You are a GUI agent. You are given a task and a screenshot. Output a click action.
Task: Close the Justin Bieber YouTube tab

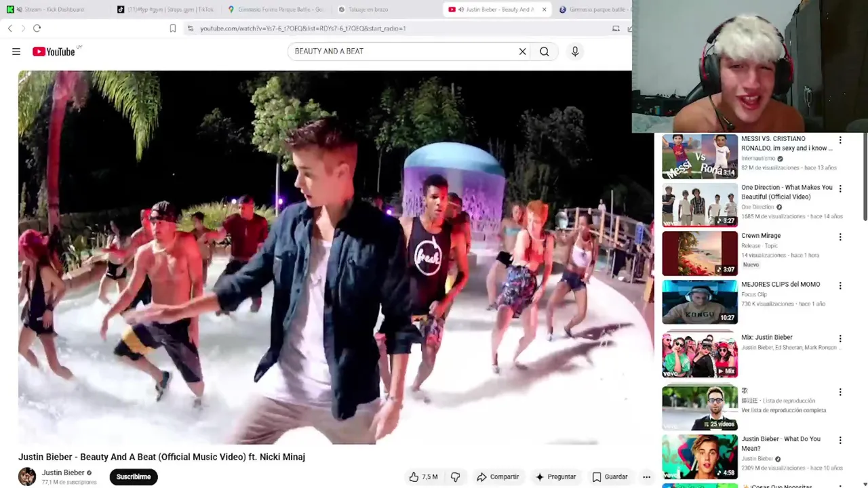pos(544,9)
